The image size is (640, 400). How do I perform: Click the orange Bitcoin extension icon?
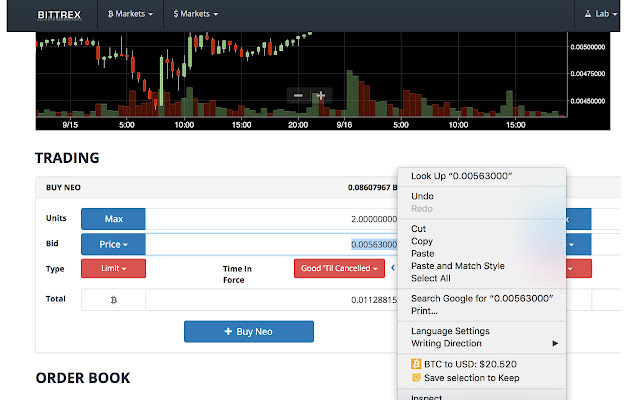coord(416,364)
